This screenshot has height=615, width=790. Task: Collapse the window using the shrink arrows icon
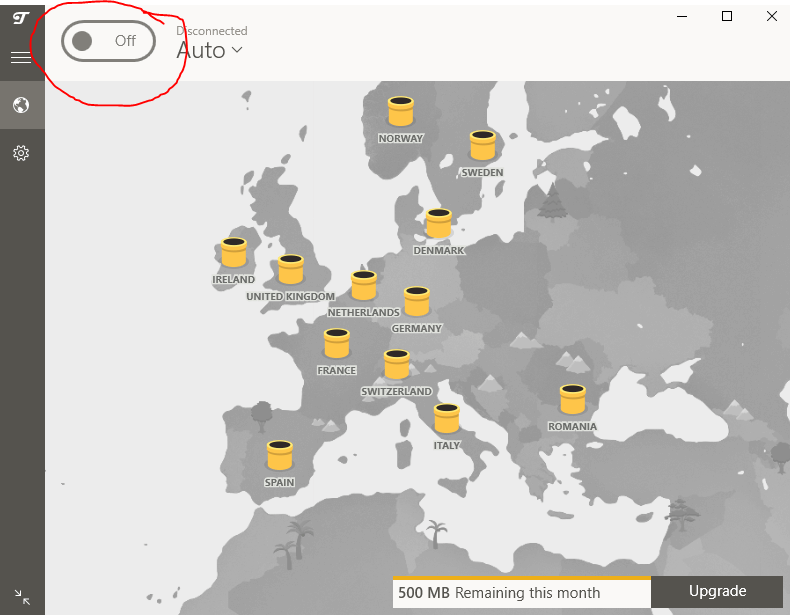(x=22, y=597)
